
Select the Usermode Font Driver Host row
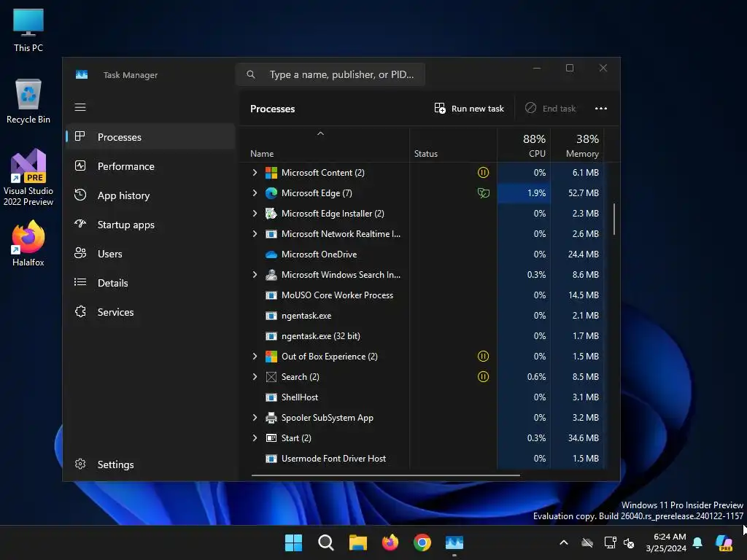click(x=422, y=459)
